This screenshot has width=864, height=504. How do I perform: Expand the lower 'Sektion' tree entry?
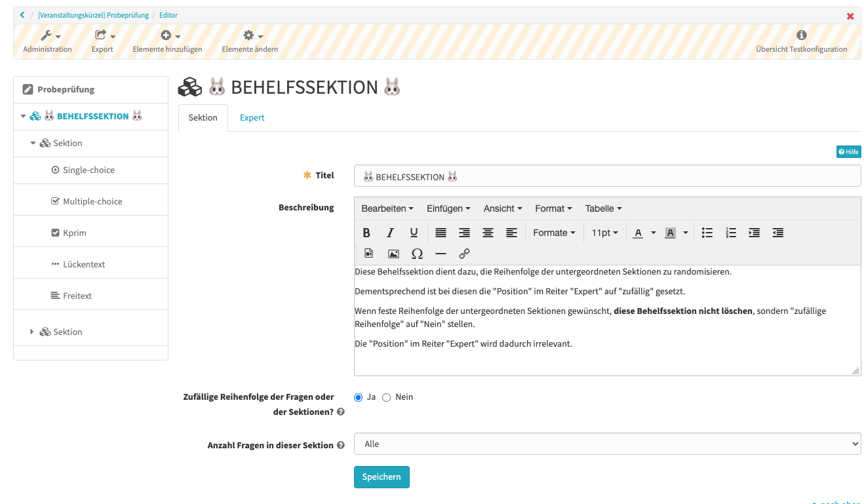(32, 332)
